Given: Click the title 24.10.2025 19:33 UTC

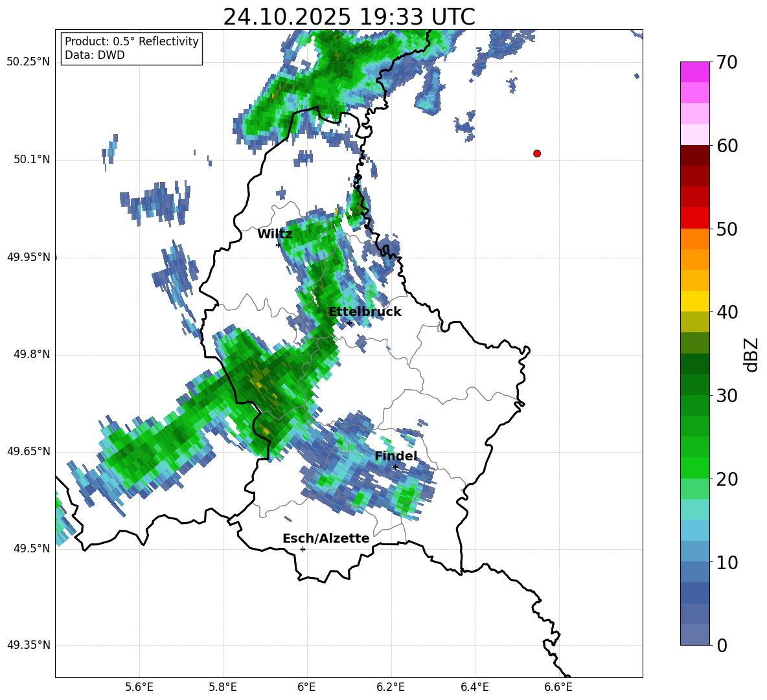Looking at the screenshot, I should tap(349, 17).
